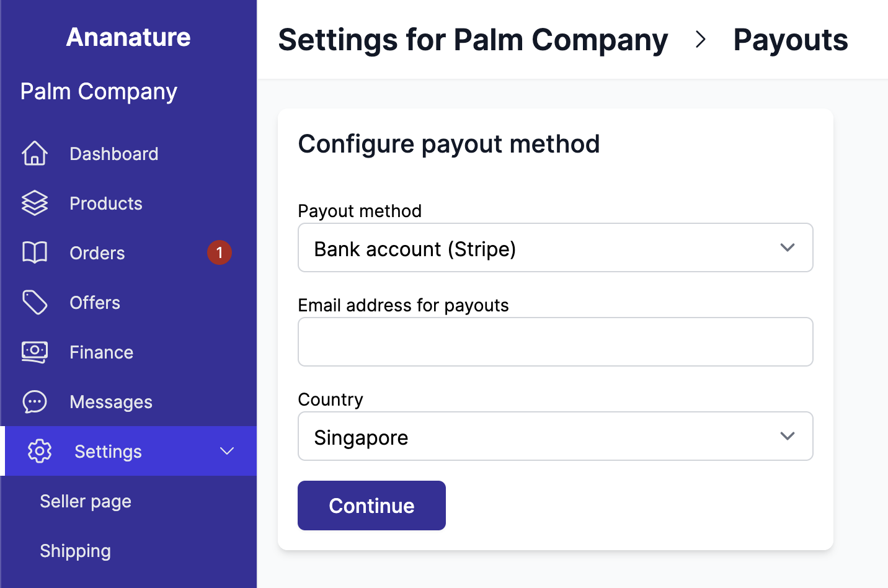Viewport: 888px width, 588px height.
Task: Click the Continue button
Action: click(371, 505)
